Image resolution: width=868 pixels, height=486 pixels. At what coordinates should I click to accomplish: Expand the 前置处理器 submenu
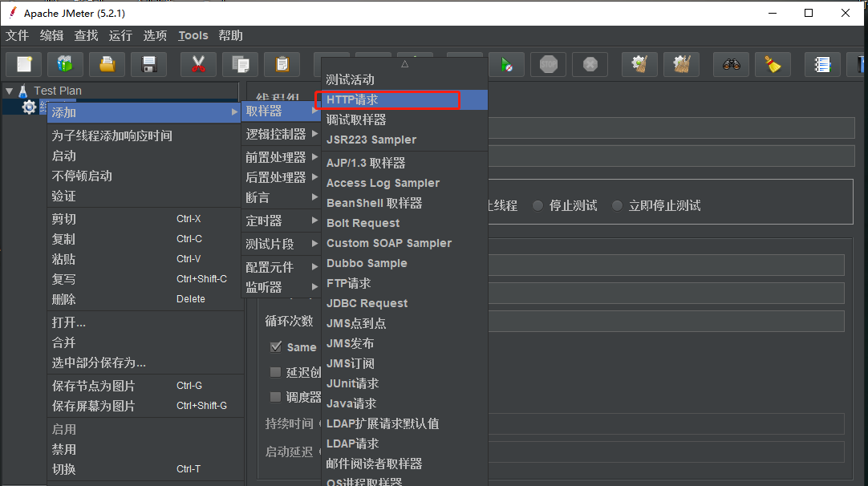[282, 157]
